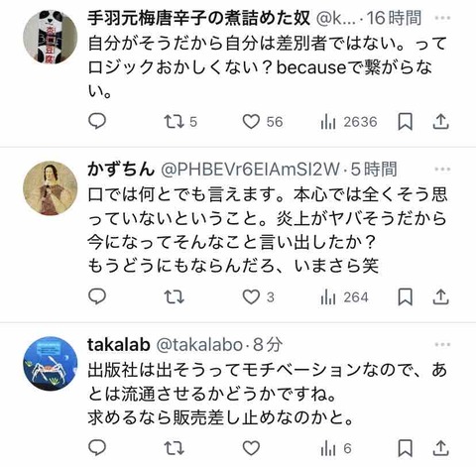This screenshot has height=467, width=476.
Task: Open the panda avatar profile picture
Action: pyautogui.click(x=51, y=37)
